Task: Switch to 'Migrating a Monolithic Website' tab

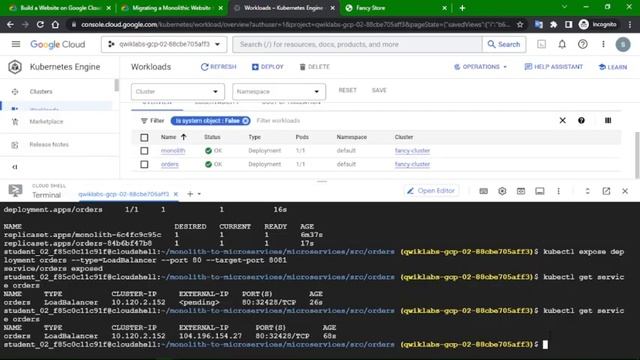Action: pos(171,8)
